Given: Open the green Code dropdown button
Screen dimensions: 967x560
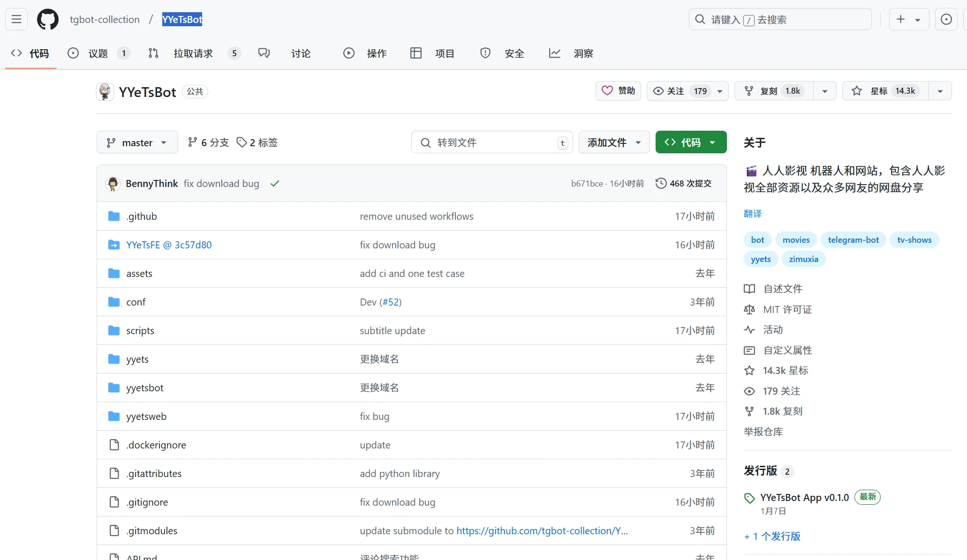Looking at the screenshot, I should pyautogui.click(x=690, y=142).
